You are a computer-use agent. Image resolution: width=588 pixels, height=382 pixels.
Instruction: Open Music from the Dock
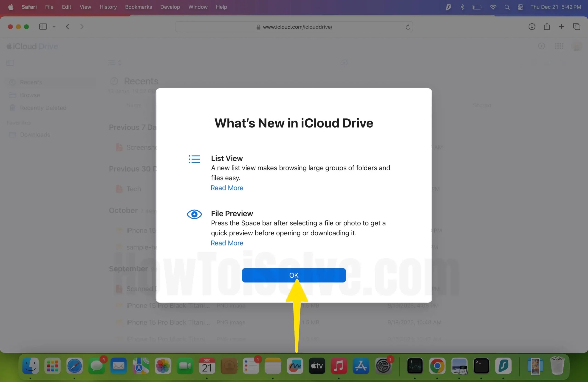[x=339, y=366]
